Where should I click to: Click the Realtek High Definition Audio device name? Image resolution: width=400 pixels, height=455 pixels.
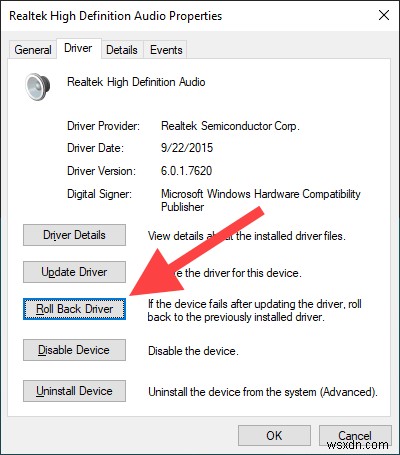[x=136, y=82]
